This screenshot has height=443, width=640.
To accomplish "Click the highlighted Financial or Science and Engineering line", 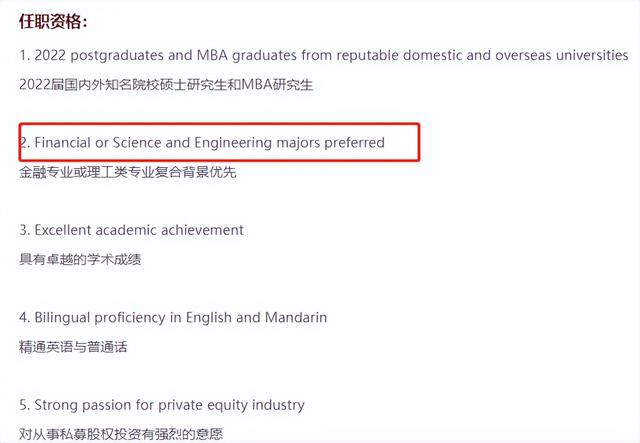I will pyautogui.click(x=202, y=142).
